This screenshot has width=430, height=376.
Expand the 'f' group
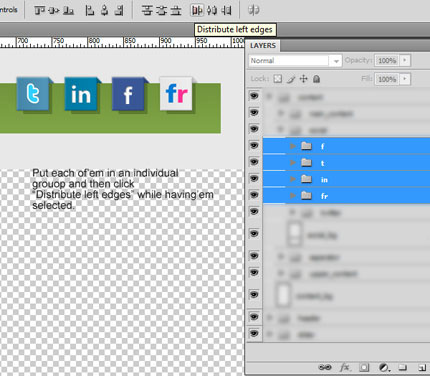(x=293, y=146)
